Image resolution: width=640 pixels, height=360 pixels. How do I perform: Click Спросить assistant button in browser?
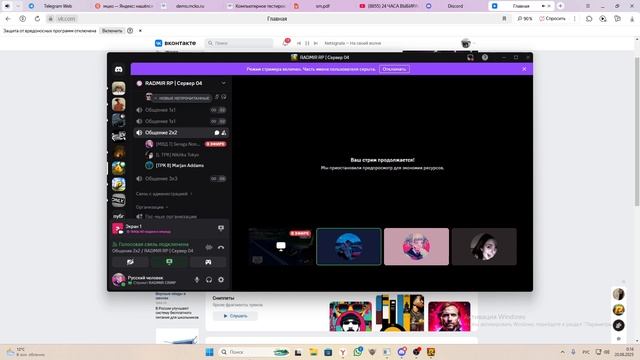click(553, 19)
